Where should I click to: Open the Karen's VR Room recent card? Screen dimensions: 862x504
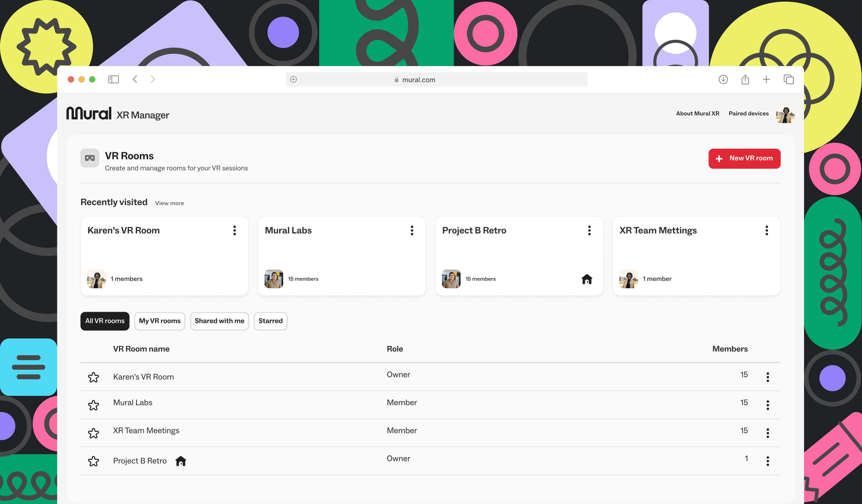point(165,256)
